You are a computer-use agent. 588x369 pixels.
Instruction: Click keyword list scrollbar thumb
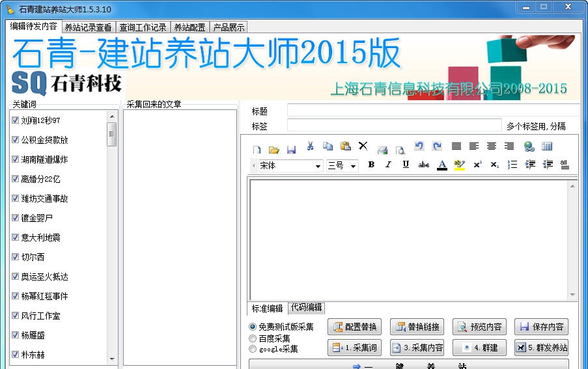[112, 134]
